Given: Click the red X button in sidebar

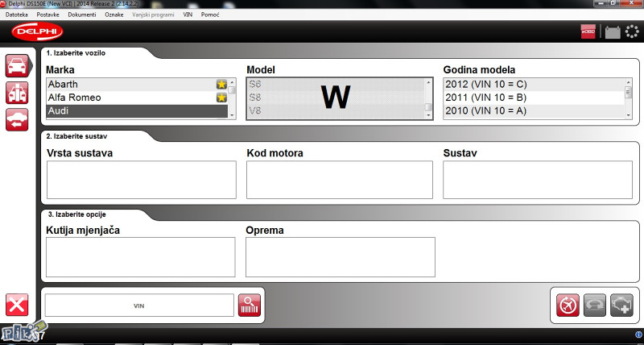Looking at the screenshot, I should click(x=17, y=305).
